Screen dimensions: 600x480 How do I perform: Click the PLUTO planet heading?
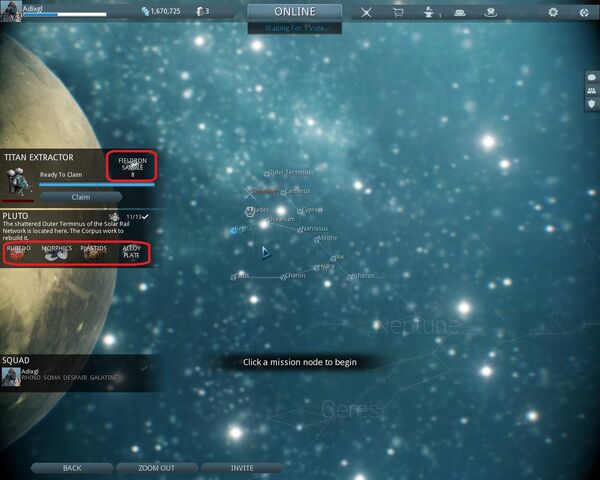tap(15, 216)
